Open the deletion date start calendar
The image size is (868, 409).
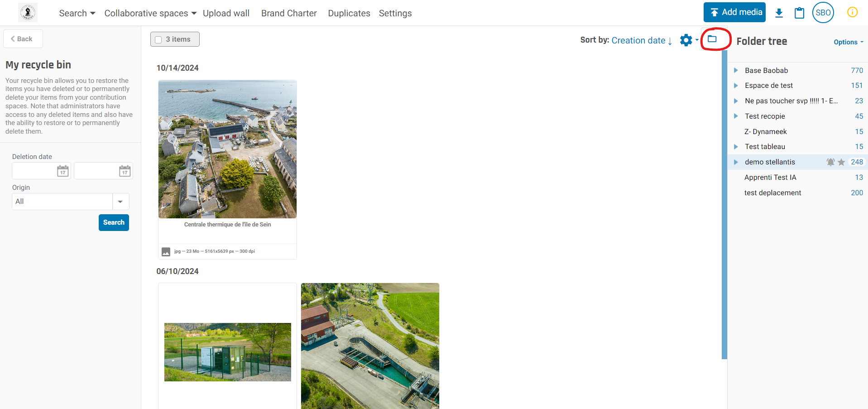pos(63,171)
